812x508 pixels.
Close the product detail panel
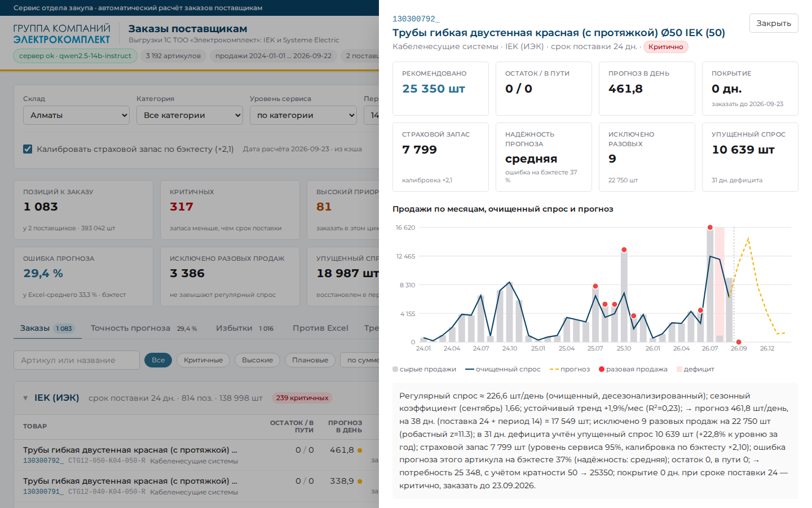tap(774, 23)
